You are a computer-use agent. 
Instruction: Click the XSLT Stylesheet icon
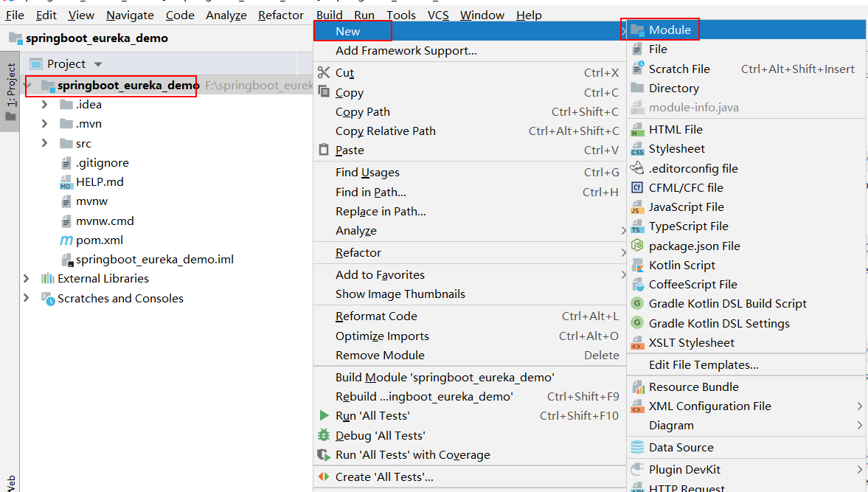click(637, 342)
